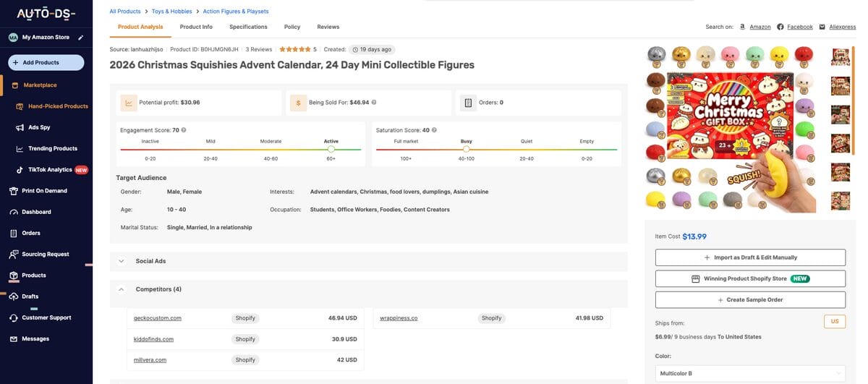
Task: Click the Sourcing Request icon
Action: pyautogui.click(x=14, y=255)
